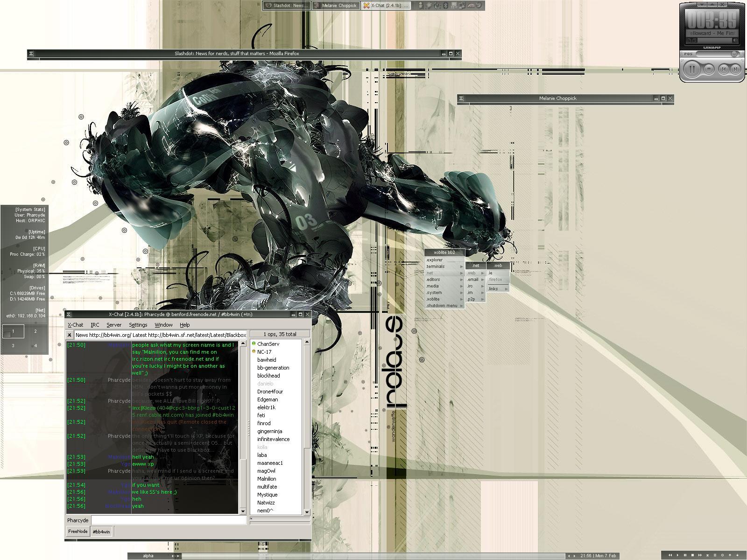Viewport: 747px width, 560px height.
Task: Switch to Slashdot Firefox task in top bar
Action: click(286, 6)
